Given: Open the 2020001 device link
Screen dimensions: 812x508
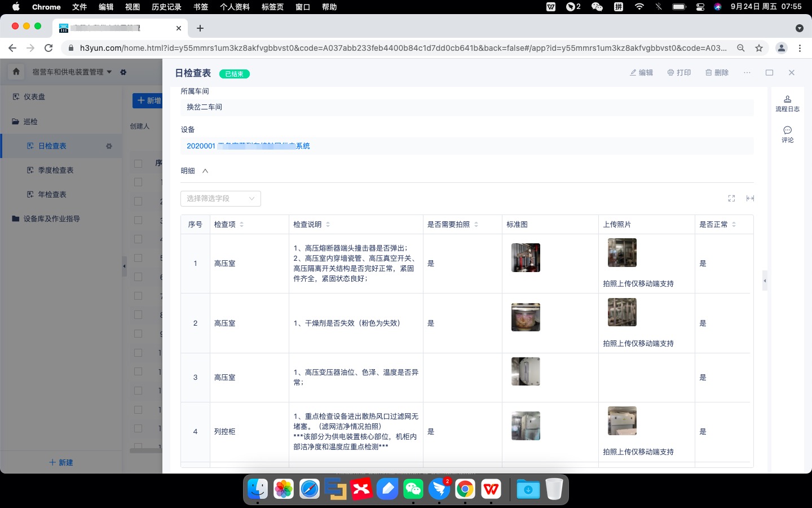Looking at the screenshot, I should click(x=248, y=146).
